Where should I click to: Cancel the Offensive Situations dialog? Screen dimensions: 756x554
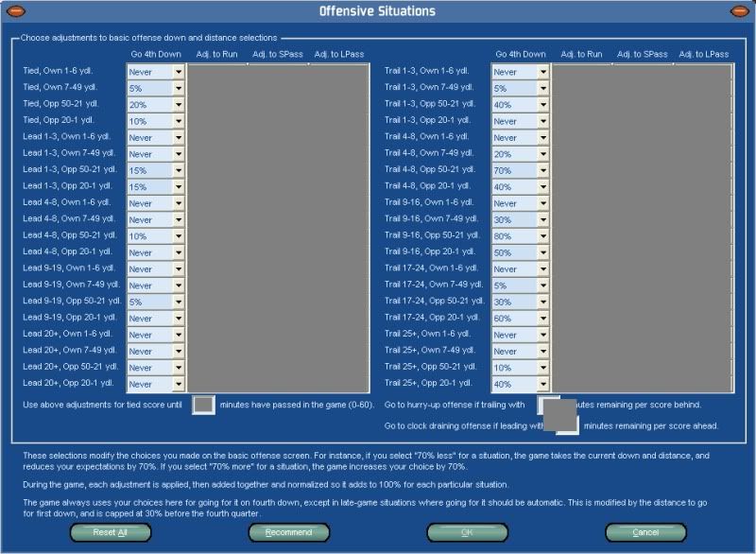coord(645,532)
